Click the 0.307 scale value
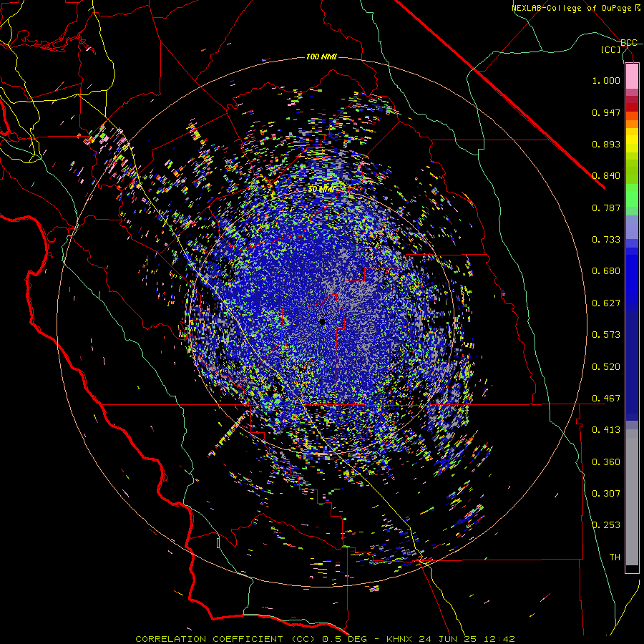The width and height of the screenshot is (644, 644). pyautogui.click(x=606, y=494)
